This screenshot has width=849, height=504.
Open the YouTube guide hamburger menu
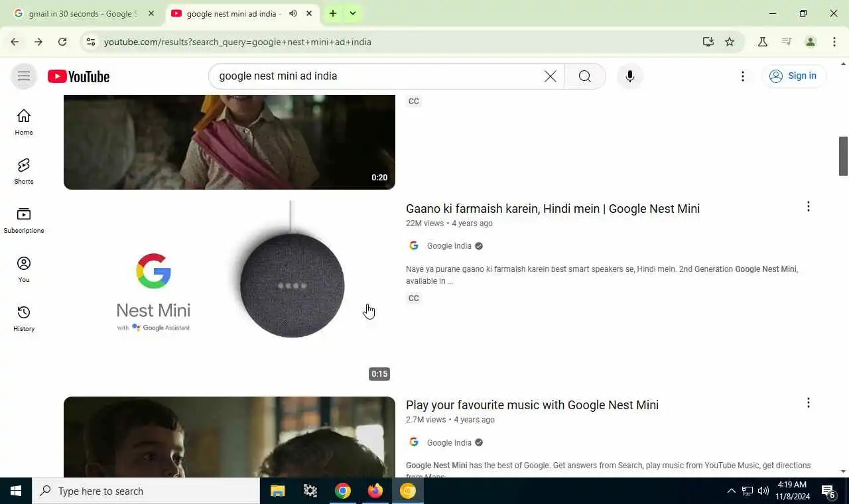24,76
